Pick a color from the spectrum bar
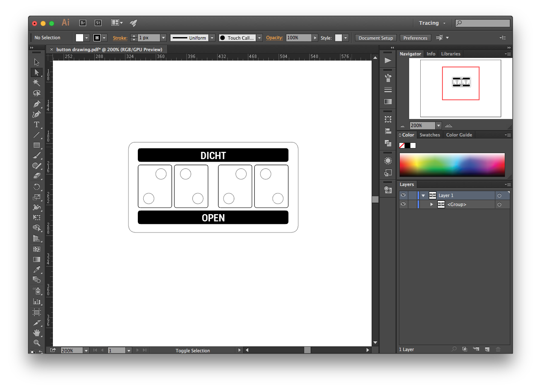Image resolution: width=541 pixels, height=392 pixels. [x=452, y=164]
